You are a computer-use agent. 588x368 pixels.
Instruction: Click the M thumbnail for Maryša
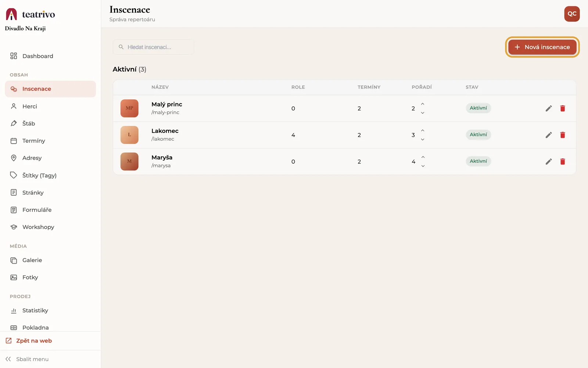129,161
